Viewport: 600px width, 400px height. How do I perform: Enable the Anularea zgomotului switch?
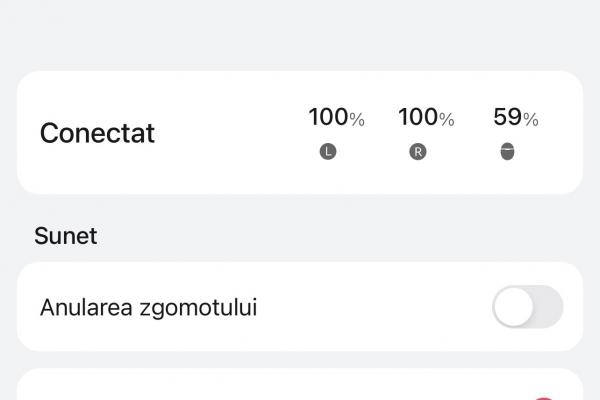coord(528,307)
